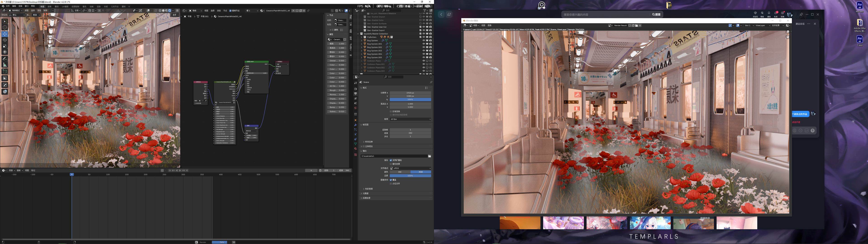Switch to the UV Editing workspace tab
Image resolution: width=868 pixels, height=244 pixels.
coord(65,6)
